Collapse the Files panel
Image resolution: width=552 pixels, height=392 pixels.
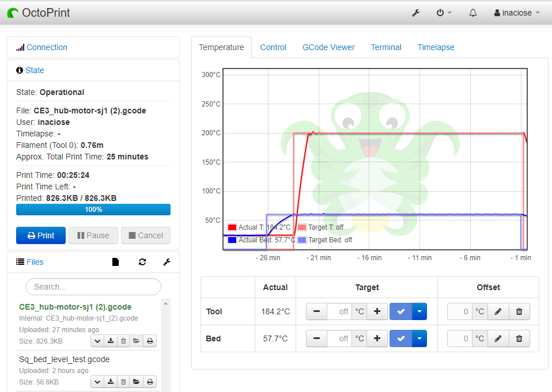[35, 262]
